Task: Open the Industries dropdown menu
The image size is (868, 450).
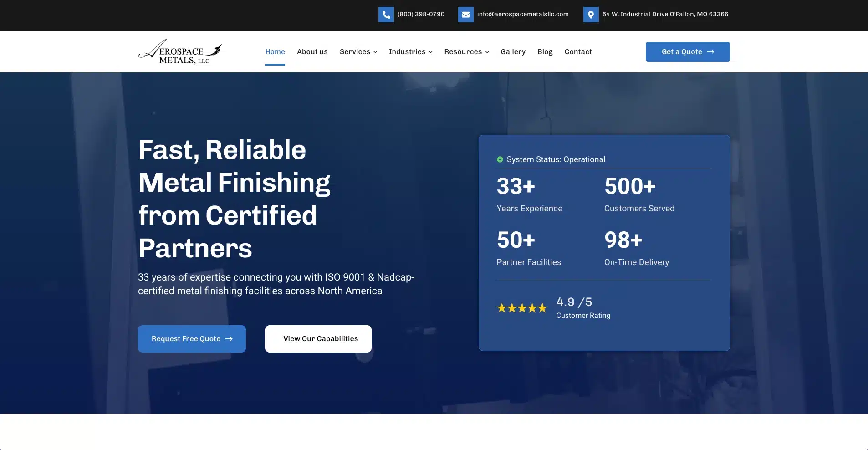Action: pyautogui.click(x=410, y=52)
